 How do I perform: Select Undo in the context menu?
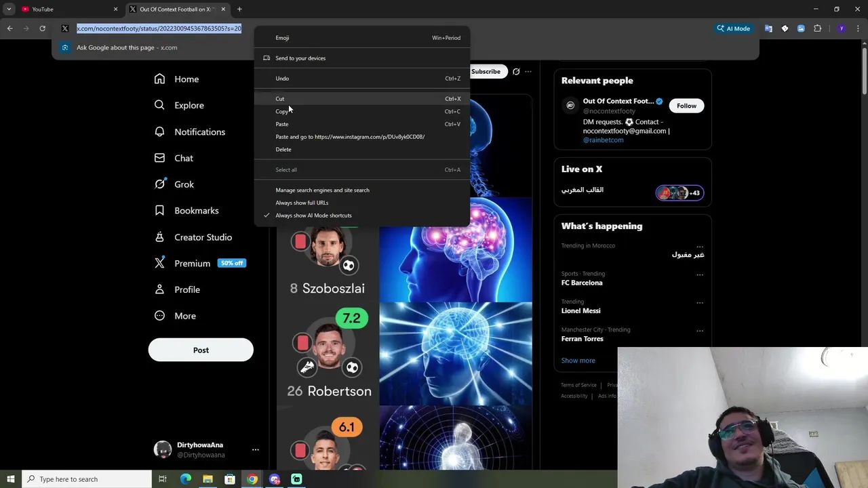pos(362,79)
